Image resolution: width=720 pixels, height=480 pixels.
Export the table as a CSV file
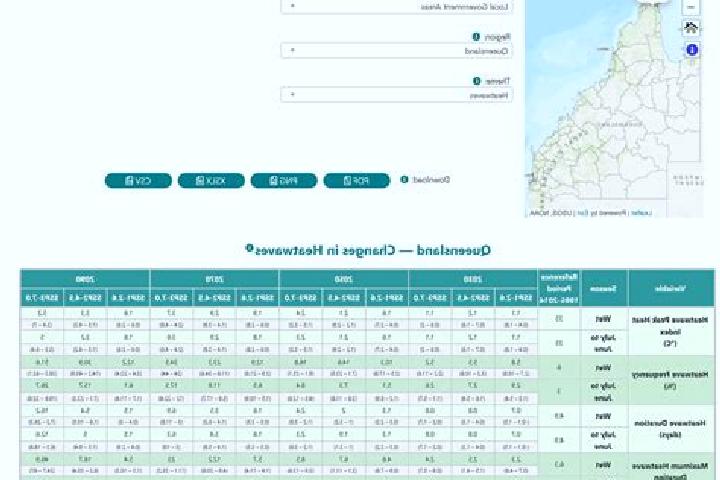coord(138,181)
